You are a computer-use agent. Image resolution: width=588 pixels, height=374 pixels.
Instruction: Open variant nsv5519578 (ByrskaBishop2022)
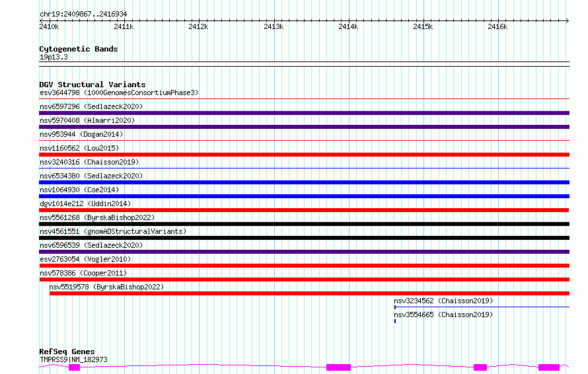pyautogui.click(x=106, y=287)
